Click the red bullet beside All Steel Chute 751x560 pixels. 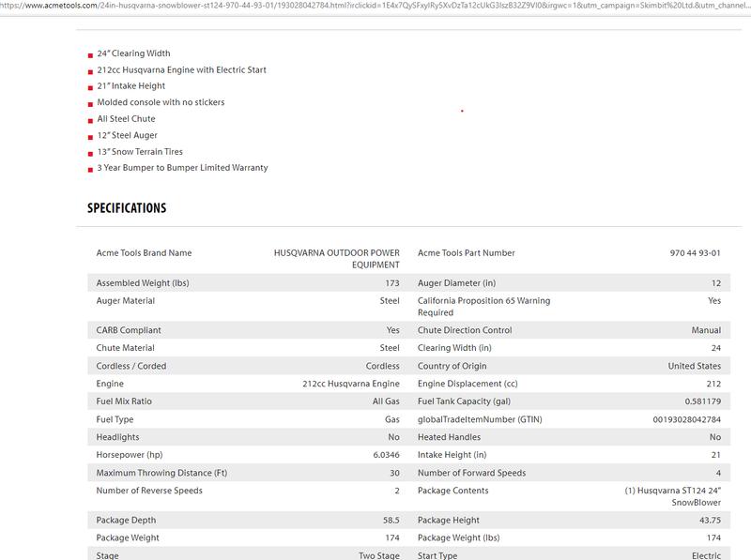click(90, 120)
